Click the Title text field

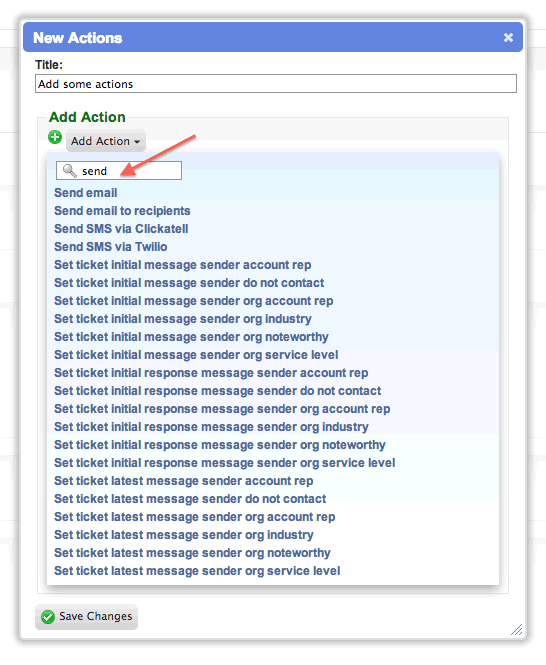[276, 84]
